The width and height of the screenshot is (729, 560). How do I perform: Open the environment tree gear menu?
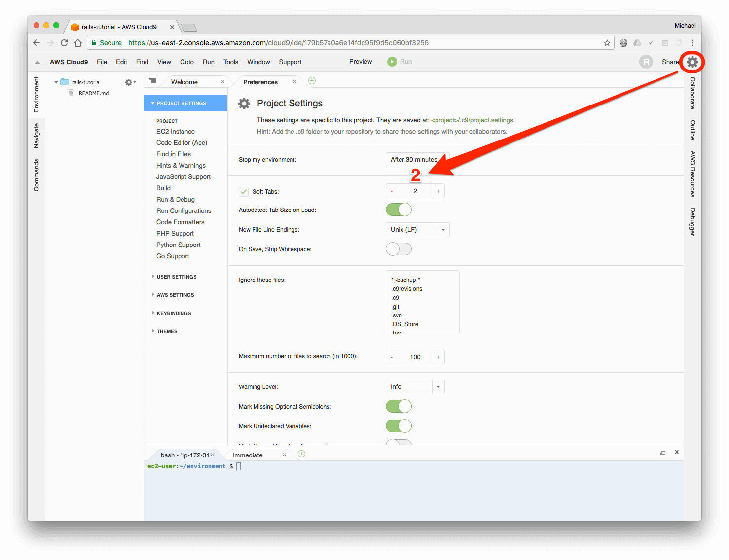[x=130, y=82]
